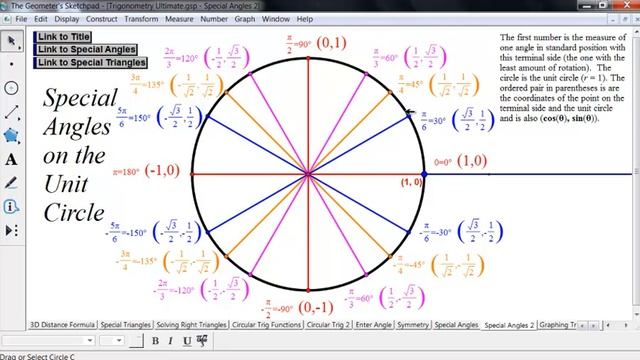Screen dimensions: 640x360
Task: Open the font size dropdown
Action: pyautogui.click(x=111, y=340)
